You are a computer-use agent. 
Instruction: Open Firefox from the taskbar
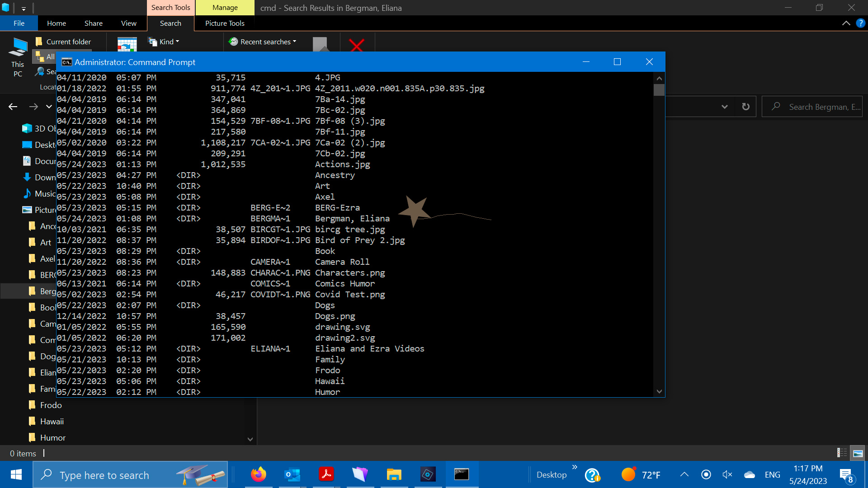(259, 474)
